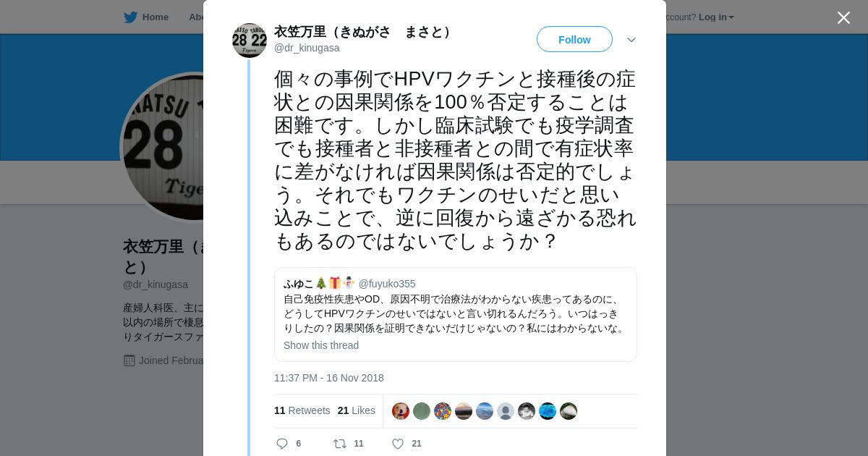Close the tweet overlay with X
The width and height of the screenshot is (868, 456).
pyautogui.click(x=843, y=17)
